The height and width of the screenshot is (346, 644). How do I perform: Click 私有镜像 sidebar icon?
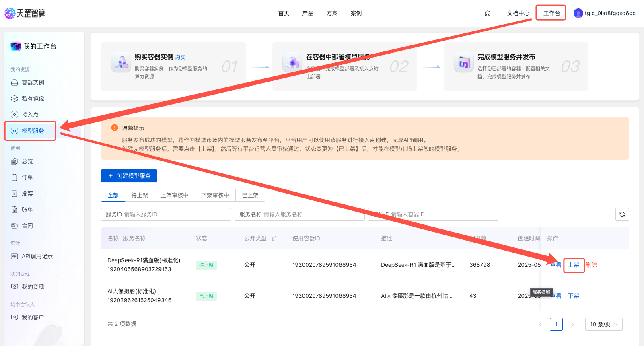click(x=14, y=99)
